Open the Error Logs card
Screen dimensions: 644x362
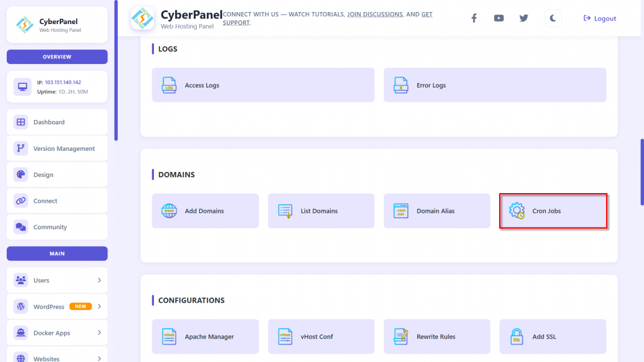point(495,85)
